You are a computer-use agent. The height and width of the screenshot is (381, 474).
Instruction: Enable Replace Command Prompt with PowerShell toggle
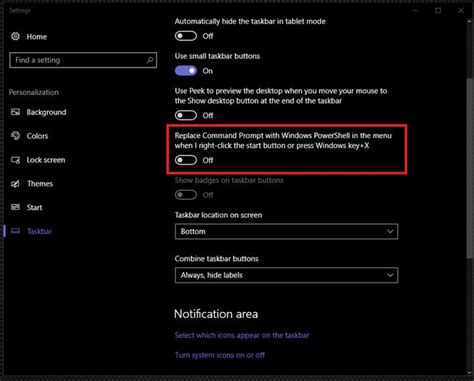(186, 160)
